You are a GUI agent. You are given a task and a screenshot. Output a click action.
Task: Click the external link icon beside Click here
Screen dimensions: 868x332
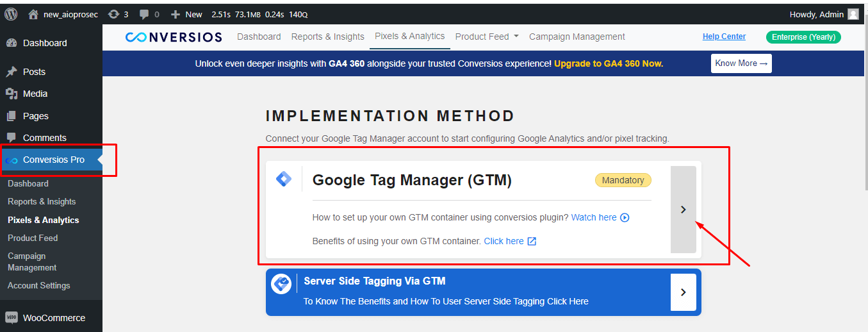coord(532,241)
